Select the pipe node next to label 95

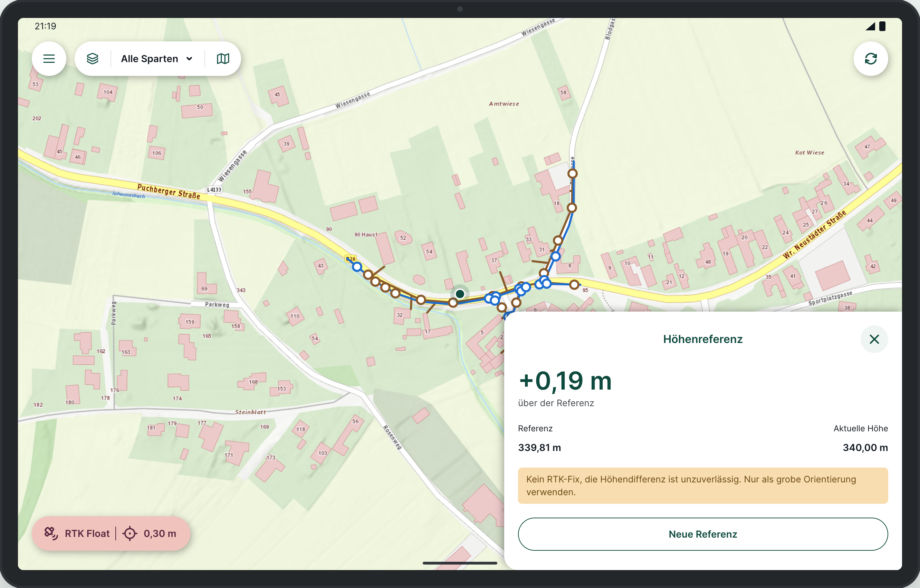(574, 284)
